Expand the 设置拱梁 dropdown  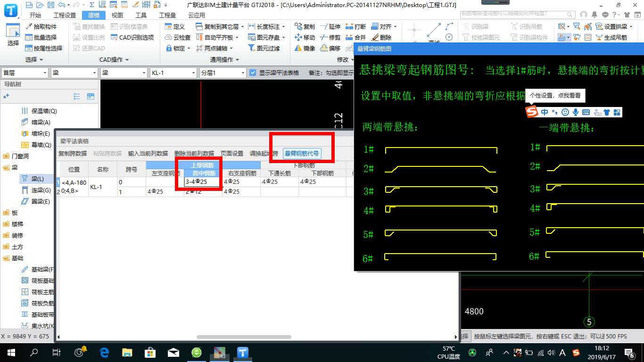[x=631, y=27]
